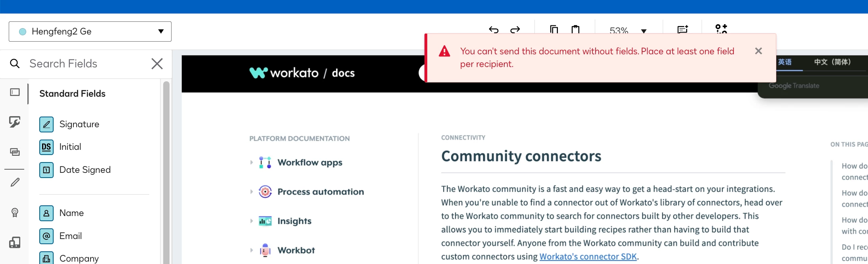Viewport: 868px width, 264px height.
Task: Open the comments icon in toolbar
Action: coord(683,29)
